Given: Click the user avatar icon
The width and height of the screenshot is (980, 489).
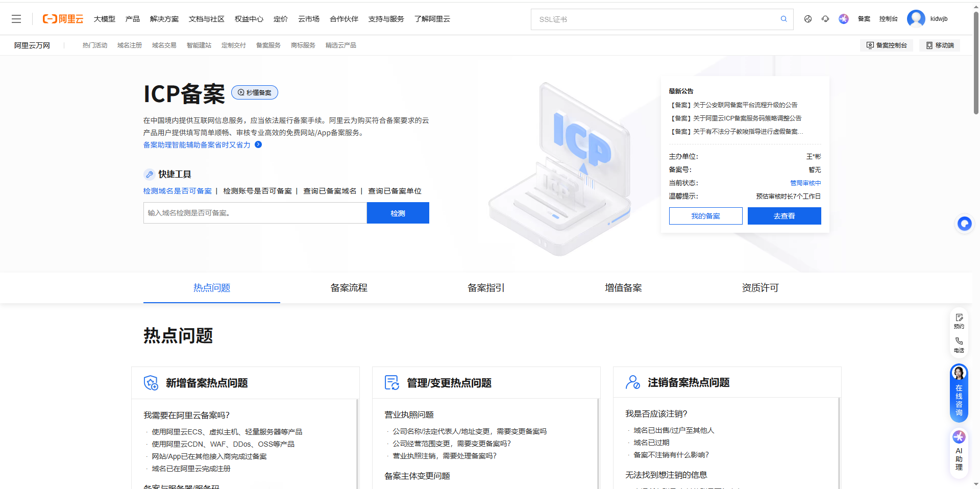Looking at the screenshot, I should tap(916, 19).
